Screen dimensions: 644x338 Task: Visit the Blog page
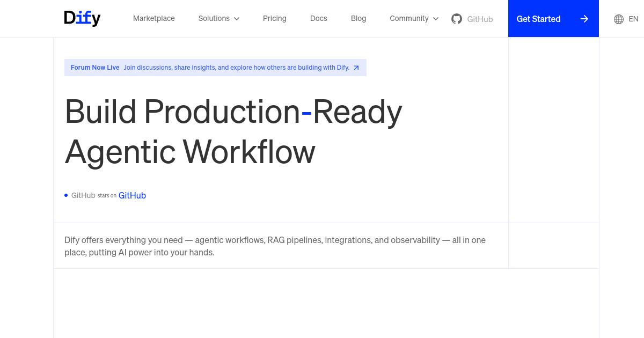click(x=358, y=18)
